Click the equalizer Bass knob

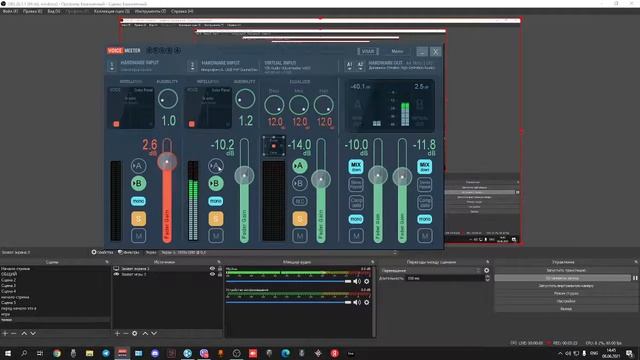coord(274,105)
